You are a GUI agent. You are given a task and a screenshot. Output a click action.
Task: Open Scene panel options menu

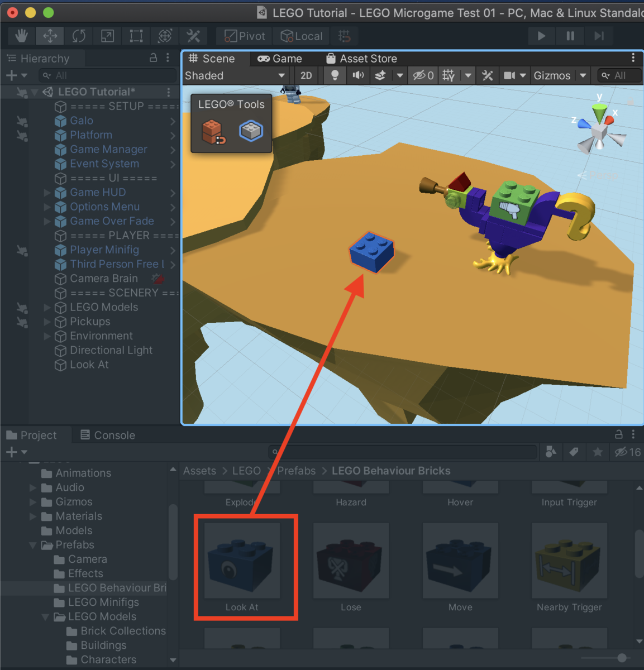633,58
